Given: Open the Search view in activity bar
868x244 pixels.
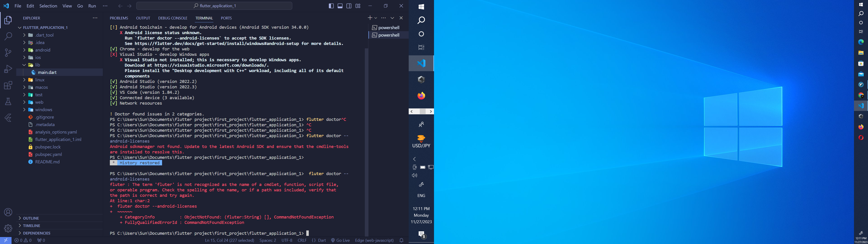Looking at the screenshot, I should point(8,36).
